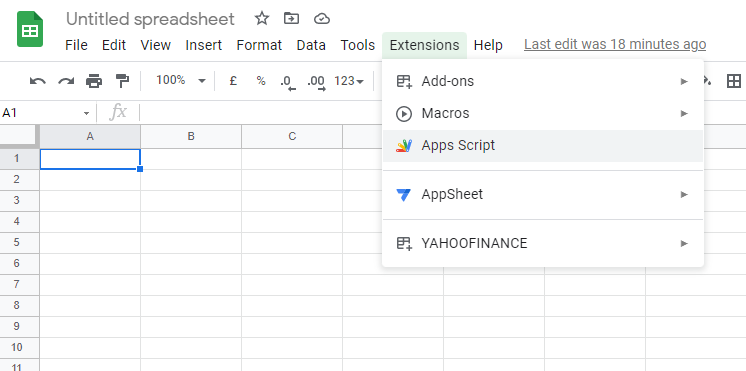
Task: Click the fx formula icon
Action: coord(118,112)
